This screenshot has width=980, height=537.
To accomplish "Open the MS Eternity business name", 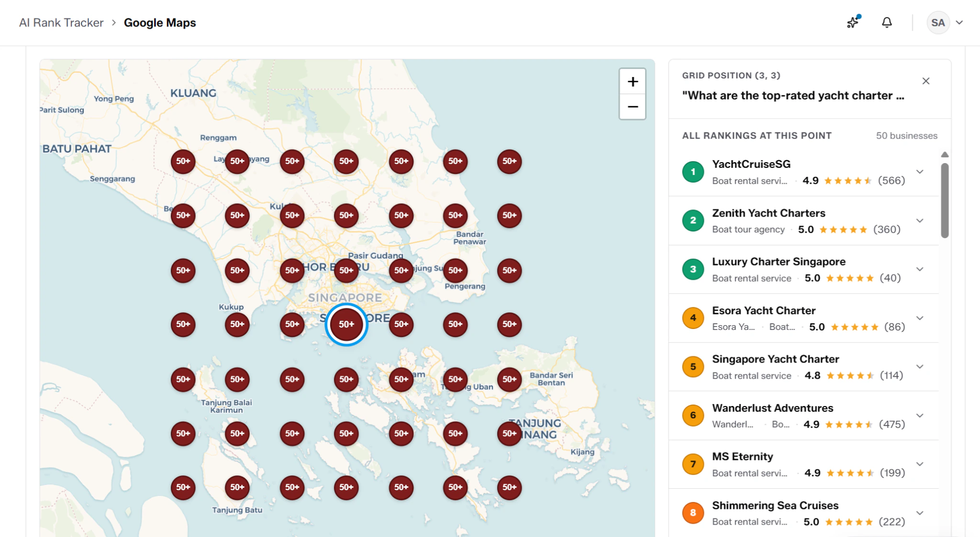I will (742, 457).
